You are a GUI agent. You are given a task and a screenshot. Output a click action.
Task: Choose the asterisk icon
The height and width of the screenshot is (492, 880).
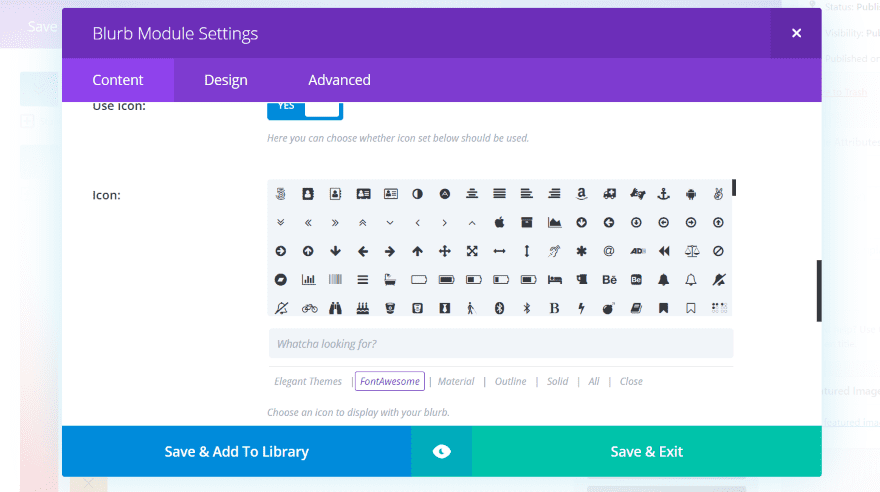pyautogui.click(x=581, y=251)
